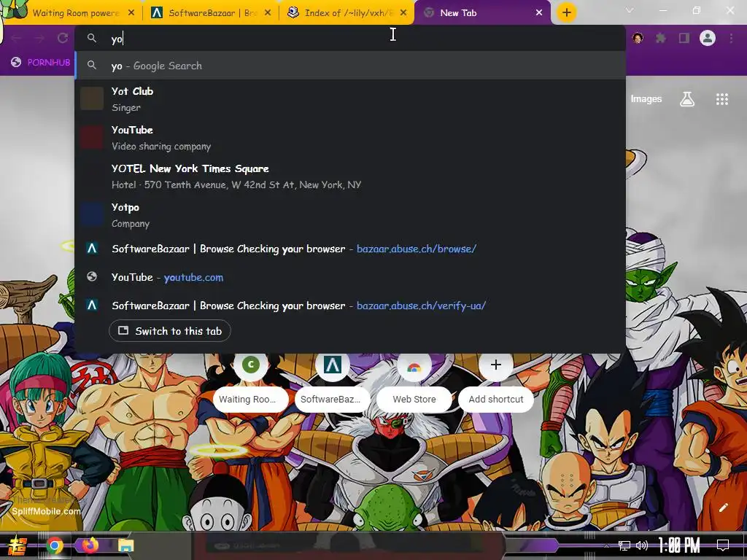Select 'yo - Google Search' suggestion
Image resolution: width=747 pixels, height=560 pixels.
click(350, 66)
